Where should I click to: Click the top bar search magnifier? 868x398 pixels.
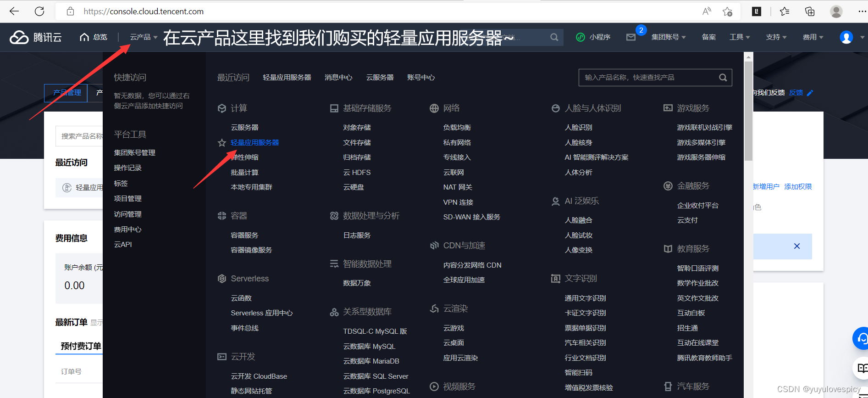(554, 37)
